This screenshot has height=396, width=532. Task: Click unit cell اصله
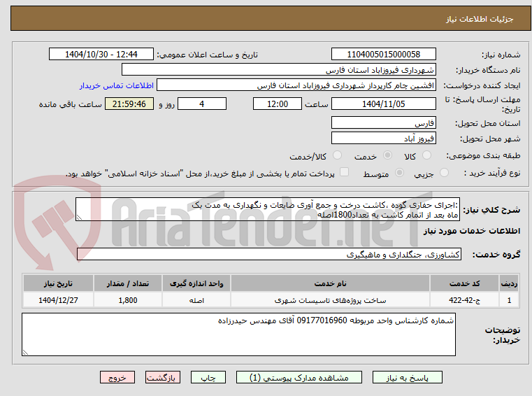pos(196,300)
